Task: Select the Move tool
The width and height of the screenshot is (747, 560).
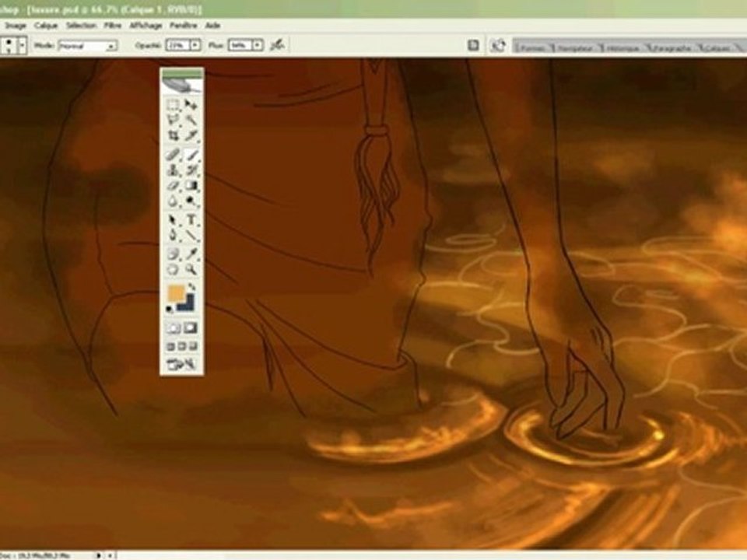Action: click(x=191, y=105)
